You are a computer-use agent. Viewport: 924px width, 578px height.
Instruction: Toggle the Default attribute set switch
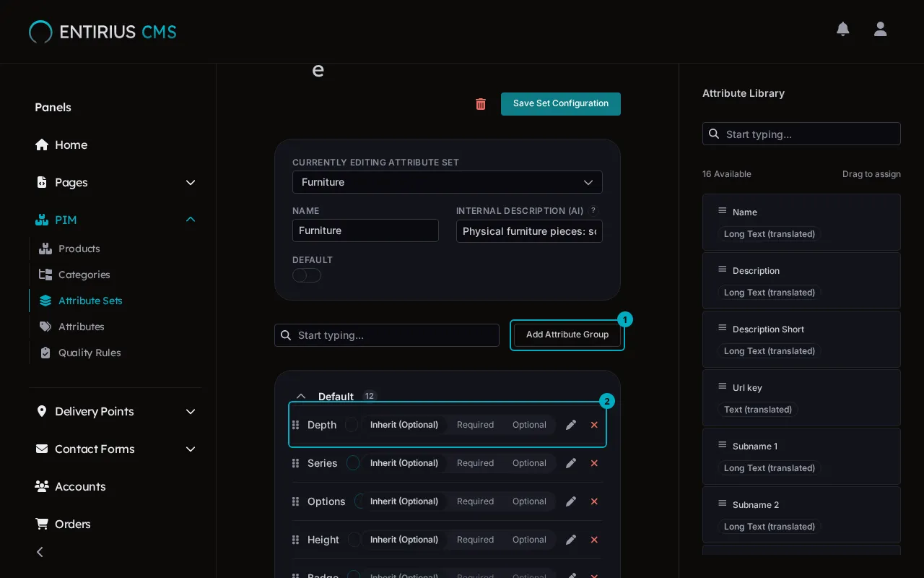click(x=307, y=275)
